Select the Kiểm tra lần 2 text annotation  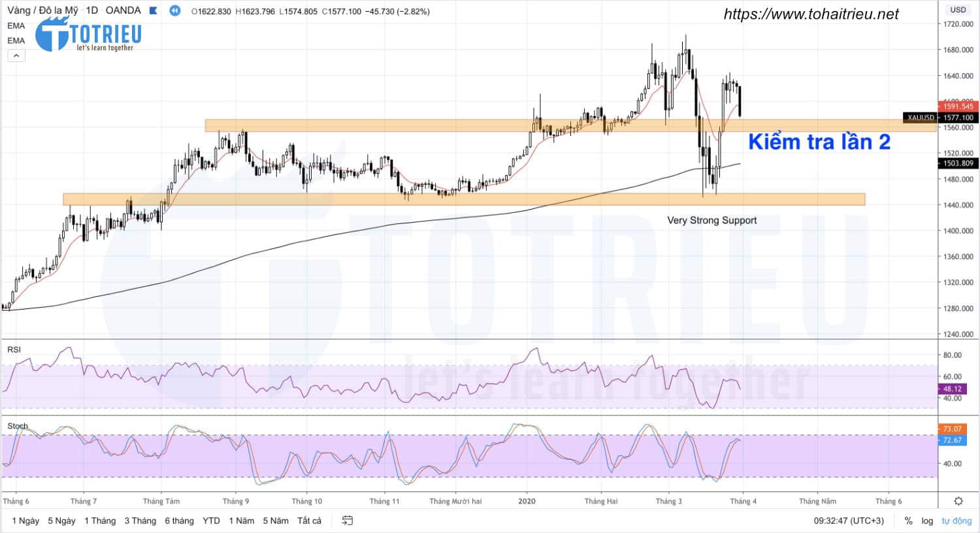tap(819, 142)
